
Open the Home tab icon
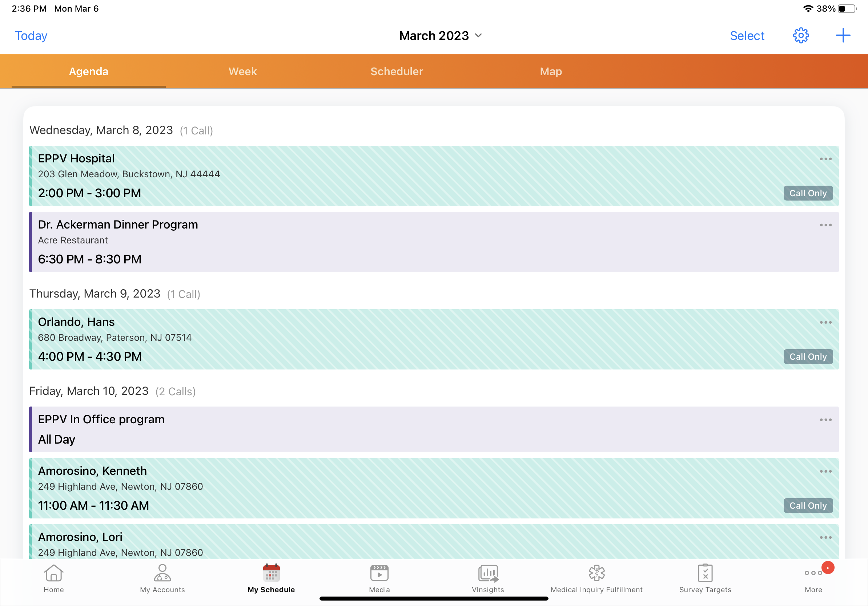tap(54, 578)
